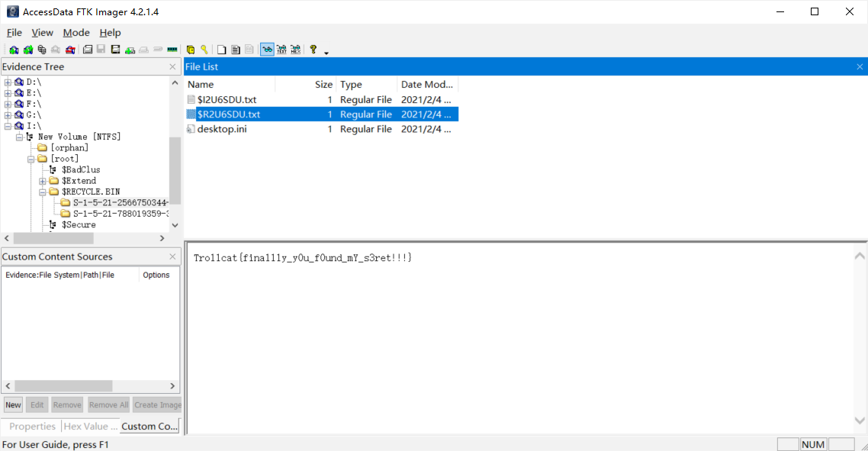The width and height of the screenshot is (868, 451).
Task: Expand the $Extend folder node
Action: click(43, 181)
